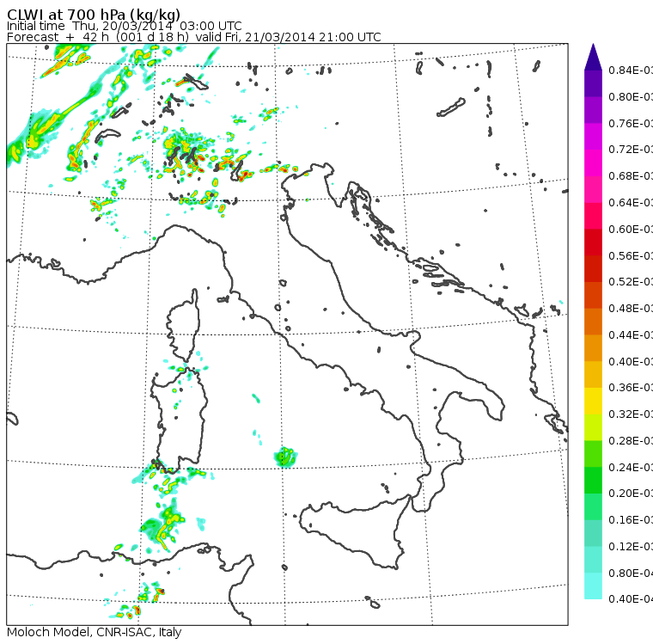Pick the purple swatch between 0.76E-03 and 0.80E-03
Viewport: 653px width, 644px height.
point(593,110)
